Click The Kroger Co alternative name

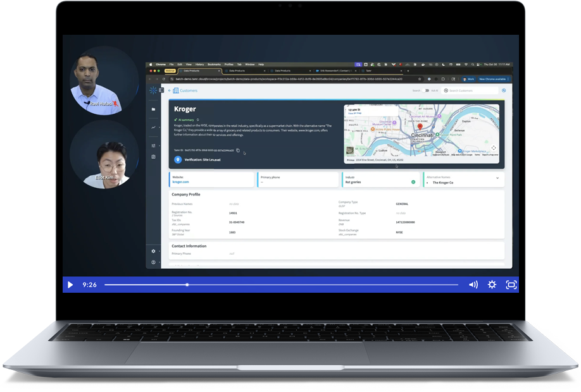(x=443, y=183)
